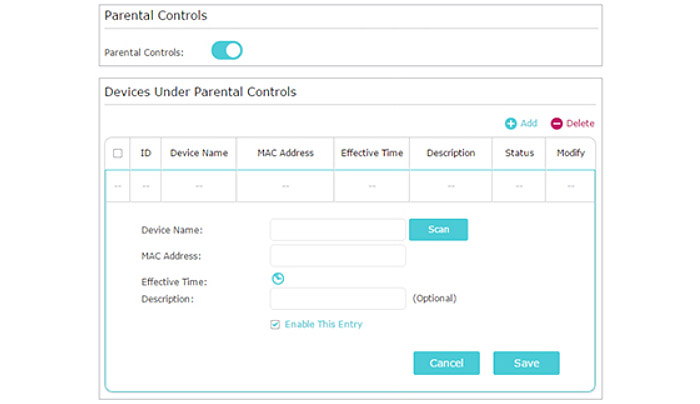
Task: Click the red Delete minus icon
Action: [x=556, y=124]
